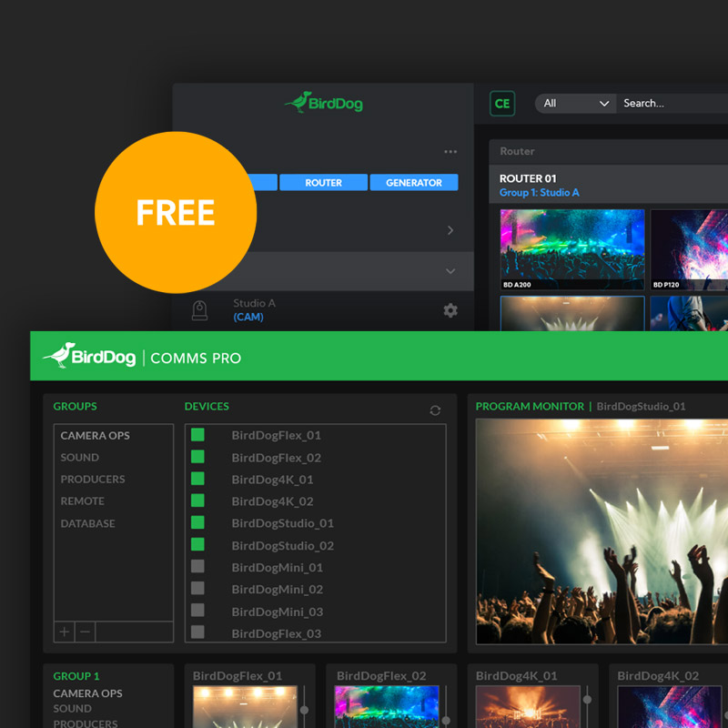Select BirdDogFlex_03 device name
This screenshot has width=728, height=728.
click(x=277, y=633)
